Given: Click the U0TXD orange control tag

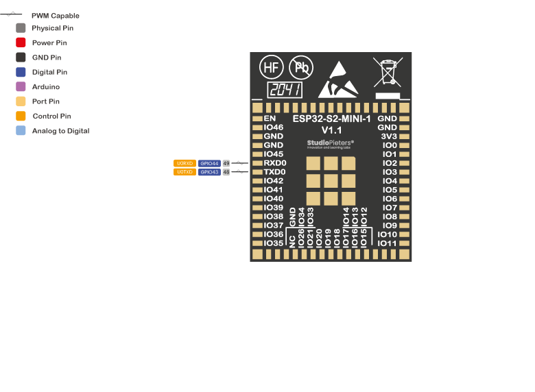Looking at the screenshot, I should 185,172.
